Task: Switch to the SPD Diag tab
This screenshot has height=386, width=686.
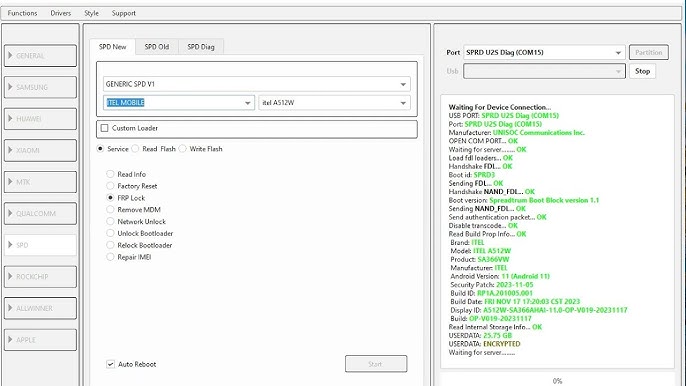Action: pos(201,47)
